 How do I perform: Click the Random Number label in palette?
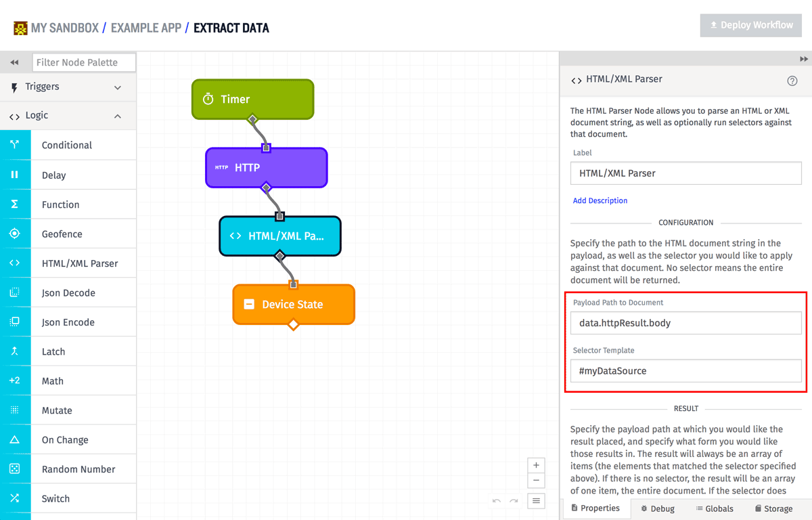(78, 469)
